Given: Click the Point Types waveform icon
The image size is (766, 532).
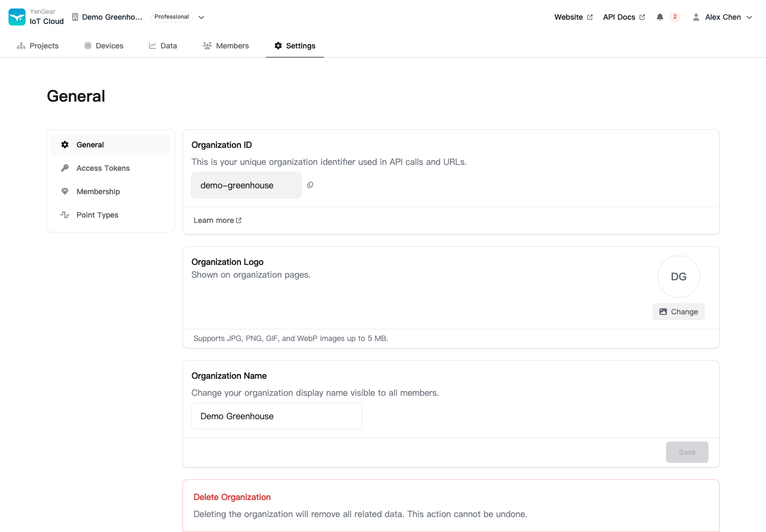Looking at the screenshot, I should [65, 215].
